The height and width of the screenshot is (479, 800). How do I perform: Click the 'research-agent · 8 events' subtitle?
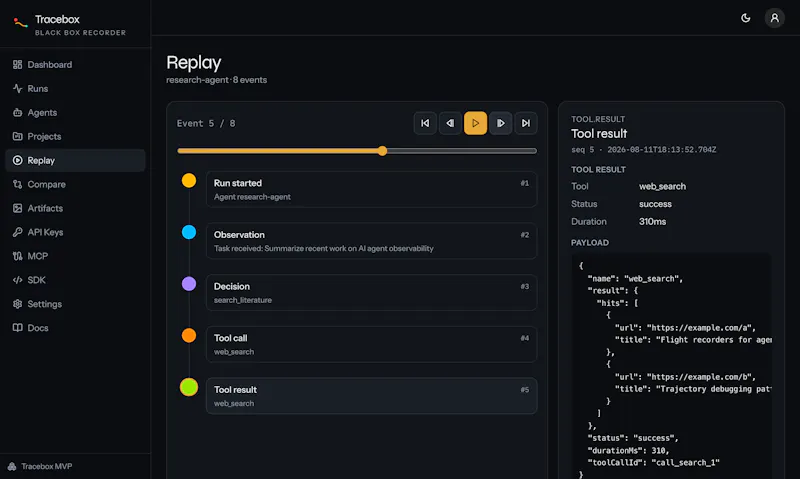tap(216, 80)
